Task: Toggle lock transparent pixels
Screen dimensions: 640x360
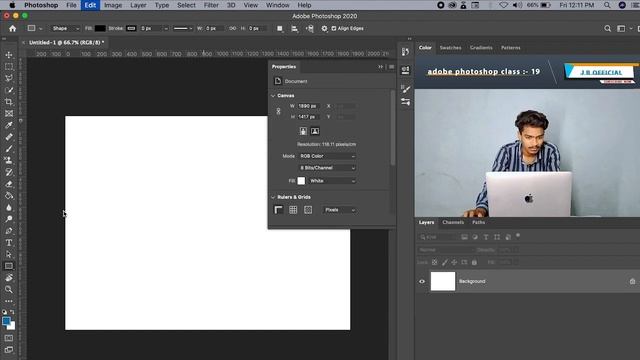Action: point(435,262)
